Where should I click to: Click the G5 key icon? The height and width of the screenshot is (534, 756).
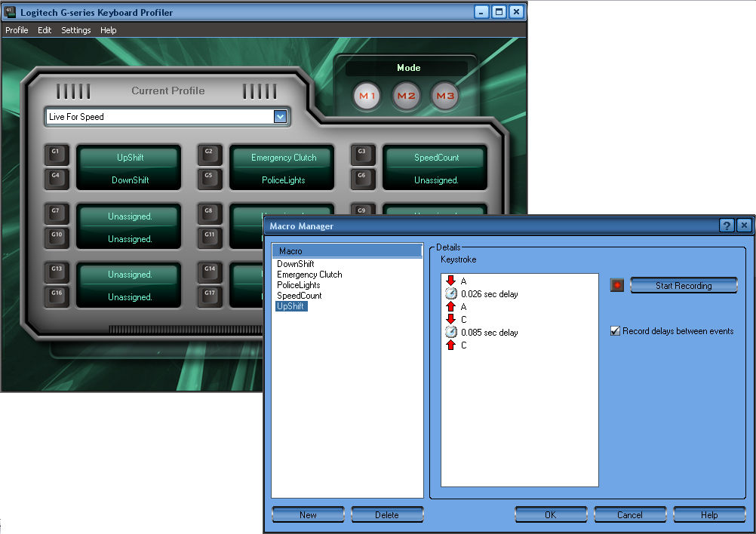[210, 178]
